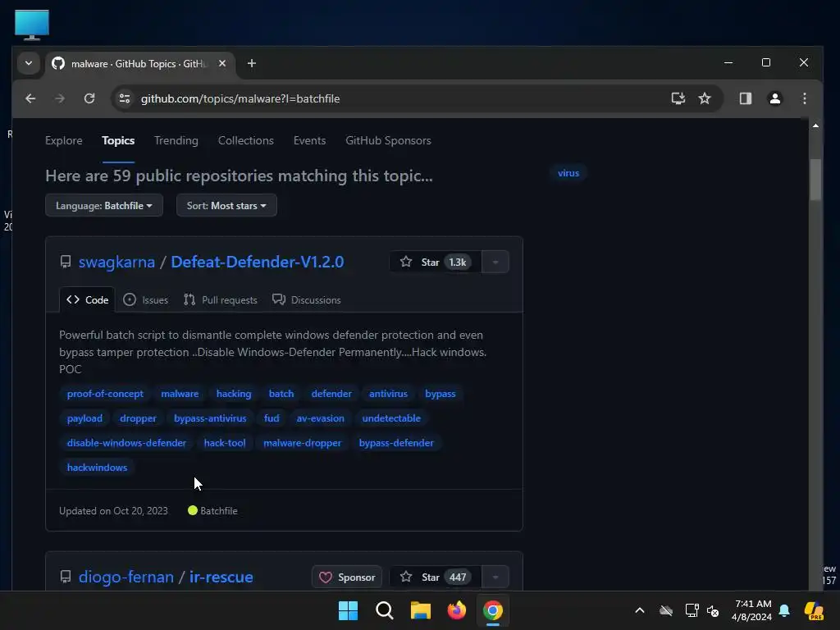Go to the Explore section
Image resolution: width=840 pixels, height=630 pixels.
click(x=64, y=141)
